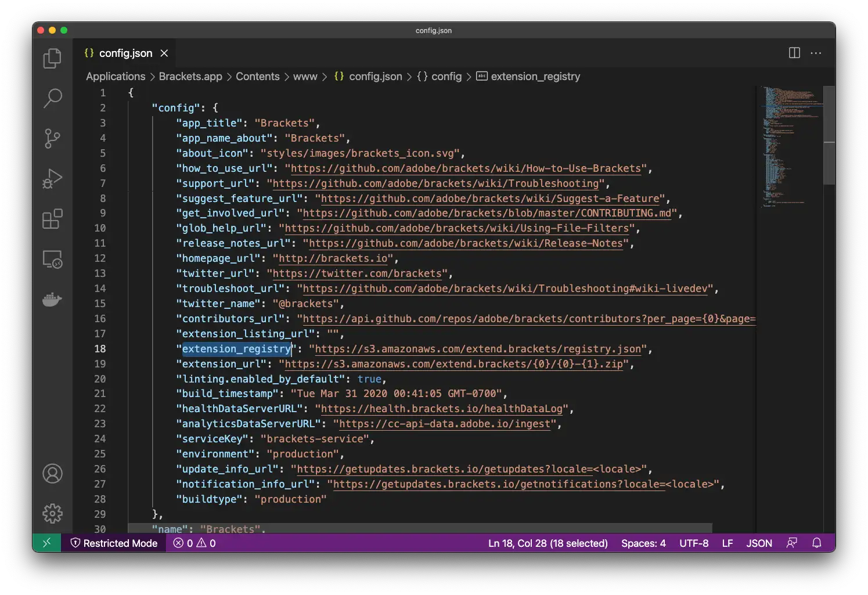Screen dimensions: 868x595
Task: Click the Using-File-Filters URL
Action: (x=457, y=228)
